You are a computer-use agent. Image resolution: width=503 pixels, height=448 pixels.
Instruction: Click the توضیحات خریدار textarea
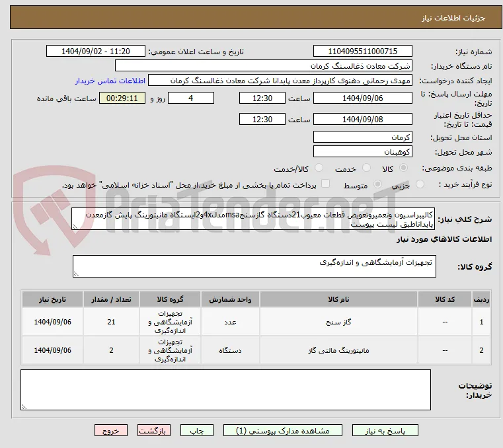[225, 390]
